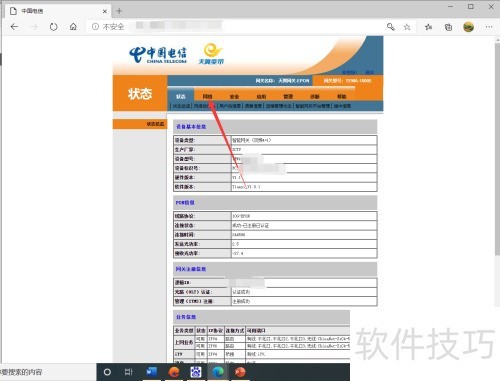The width and height of the screenshot is (500, 381).
Task: Open the 用户侧信息 submenu link
Action: (x=230, y=106)
